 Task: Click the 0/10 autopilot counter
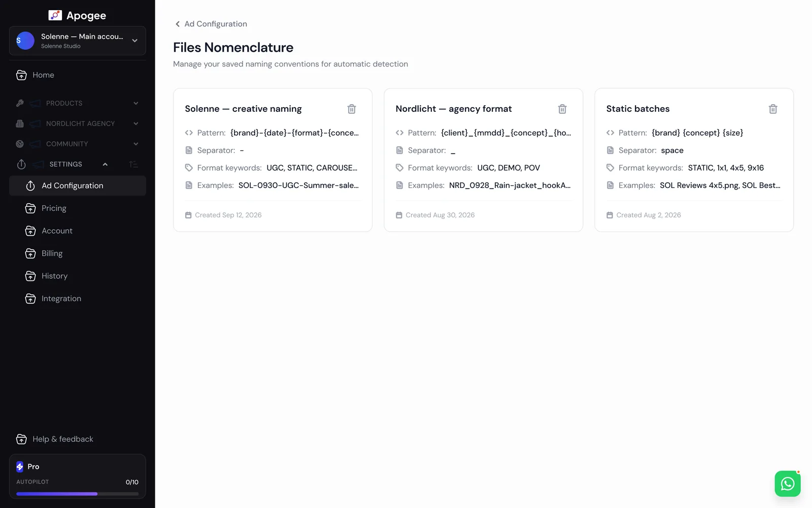pos(132,482)
